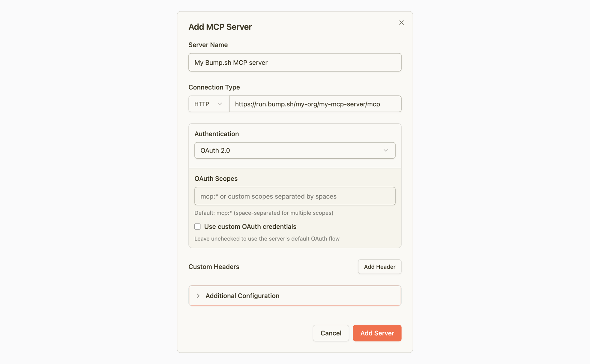Click the "Add MCP Server" dialog title
This screenshot has width=590, height=364.
(x=220, y=27)
